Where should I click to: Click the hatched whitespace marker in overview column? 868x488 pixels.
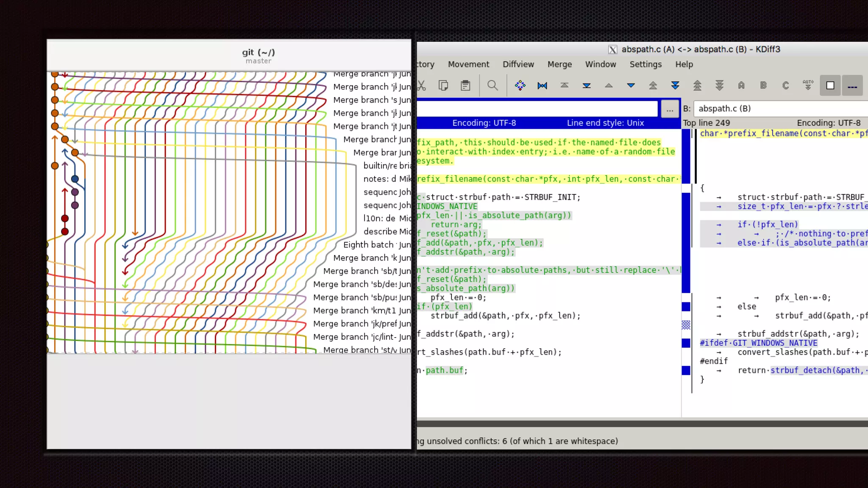[686, 325]
